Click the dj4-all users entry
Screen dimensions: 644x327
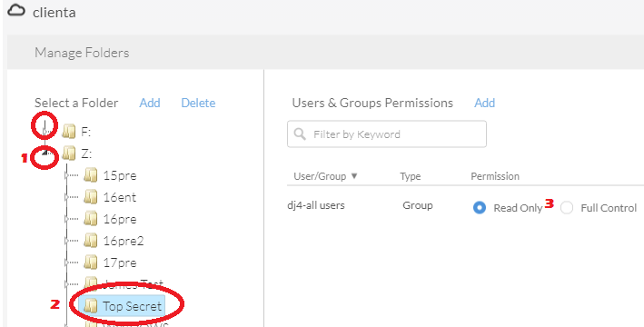click(x=316, y=205)
